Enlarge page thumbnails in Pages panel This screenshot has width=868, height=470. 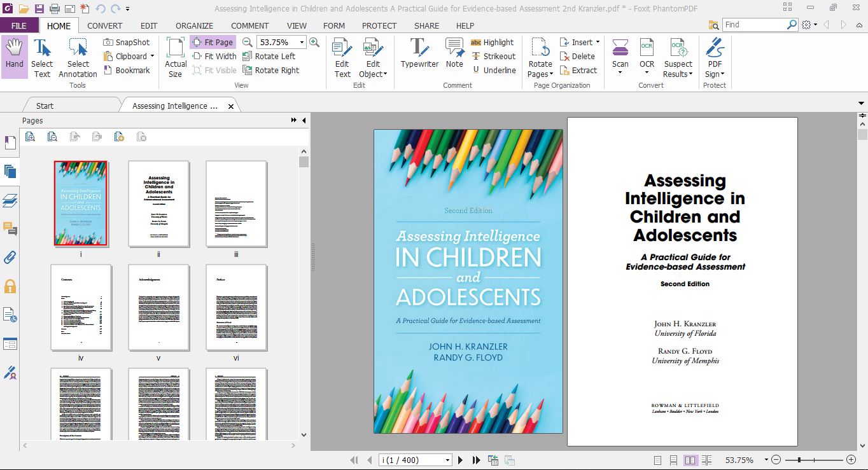point(30,136)
